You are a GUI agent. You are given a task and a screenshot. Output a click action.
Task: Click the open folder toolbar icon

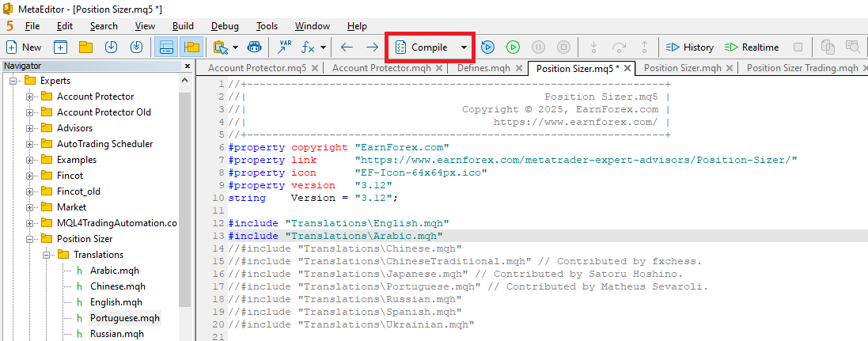[85, 47]
